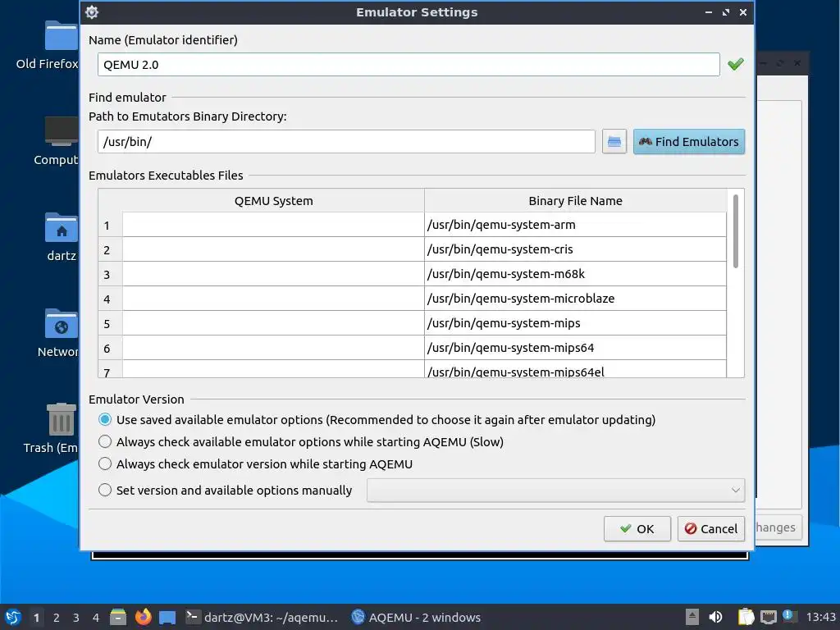Viewport: 840px width, 630px height.
Task: Click the 13:43 clock
Action: click(820, 617)
